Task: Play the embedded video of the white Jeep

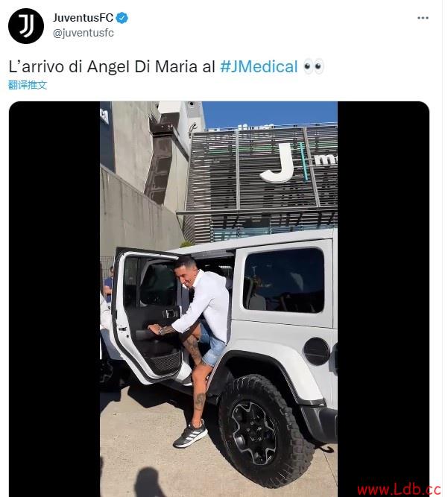Action: pos(218,299)
